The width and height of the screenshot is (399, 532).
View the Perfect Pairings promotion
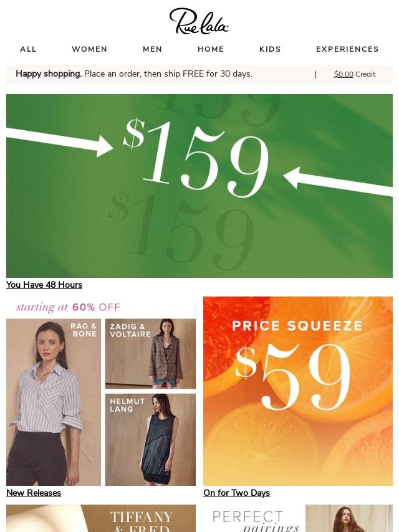pos(298,518)
